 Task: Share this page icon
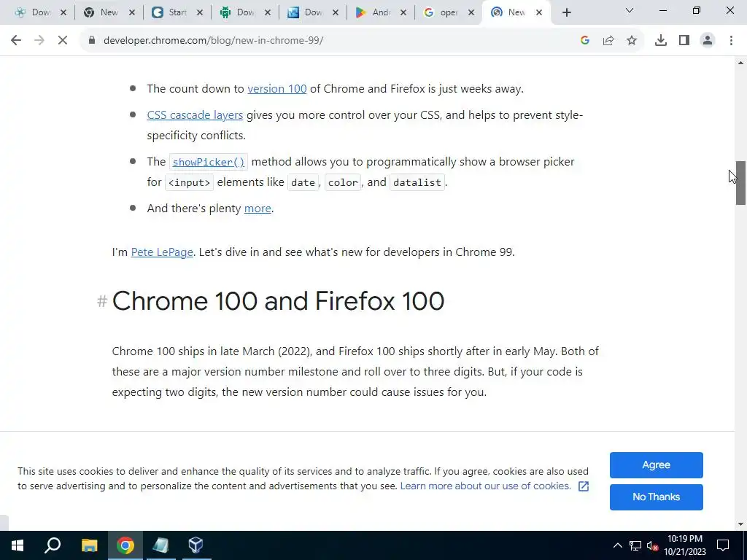608,41
